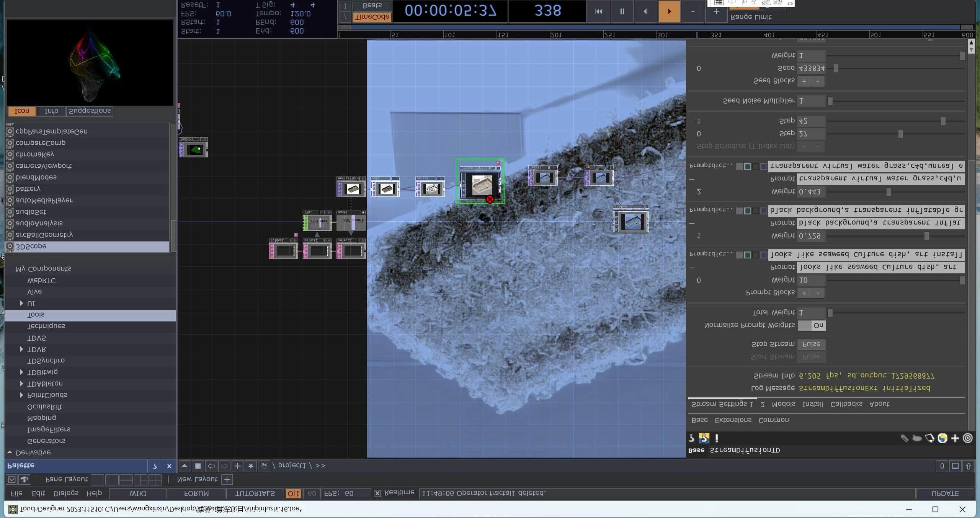Click the back arrow in network path bar

[211, 466]
